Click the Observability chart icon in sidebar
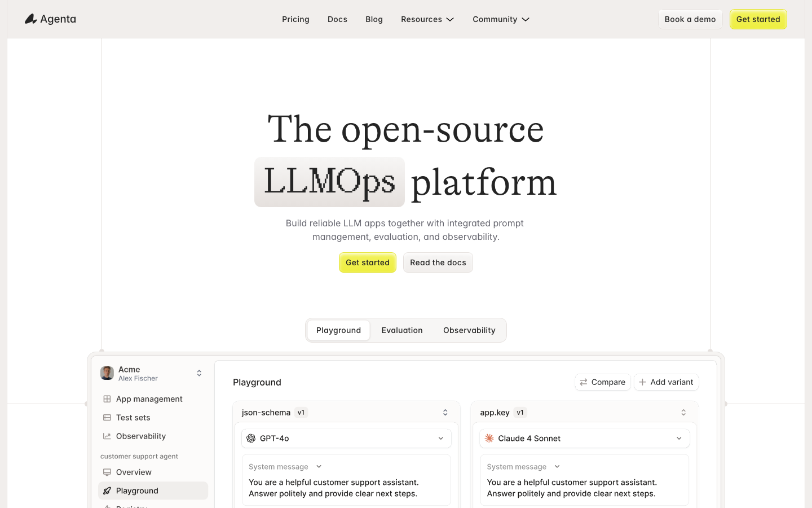Screen dimensions: 812x508 pos(107,436)
